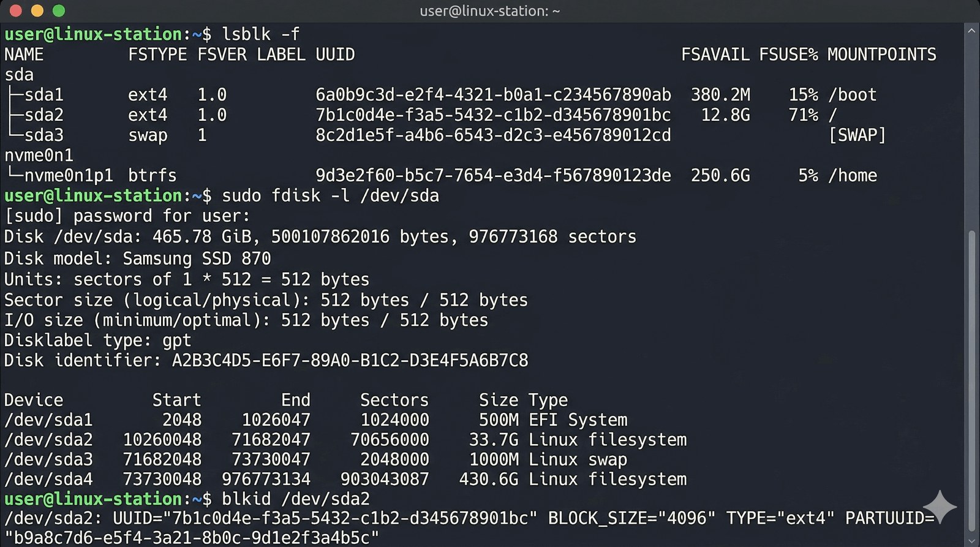Image resolution: width=980 pixels, height=547 pixels.
Task: Click /dev/sda4 in the partition table
Action: [x=48, y=479]
